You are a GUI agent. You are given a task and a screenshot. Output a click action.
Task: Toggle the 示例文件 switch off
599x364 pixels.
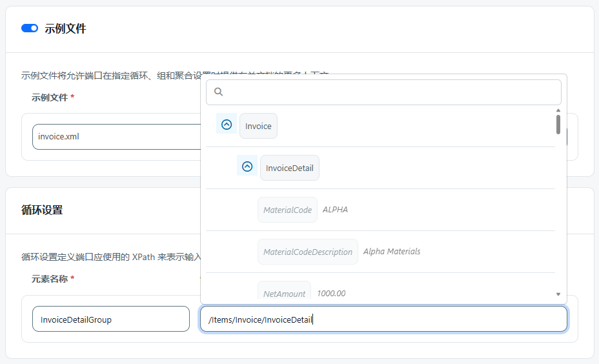pos(30,28)
